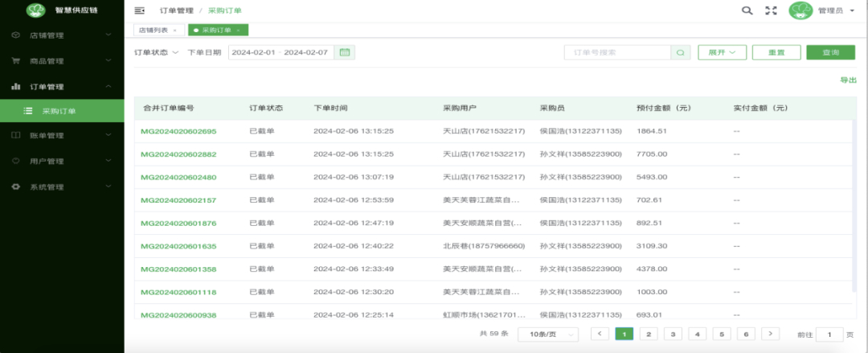Switch to the 店铺列表 tab
This screenshot has height=353, width=868.
[158, 30]
